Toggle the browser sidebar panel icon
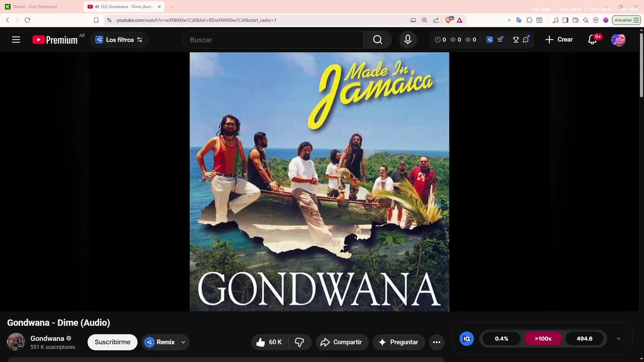The height and width of the screenshot is (362, 644). 566,20
